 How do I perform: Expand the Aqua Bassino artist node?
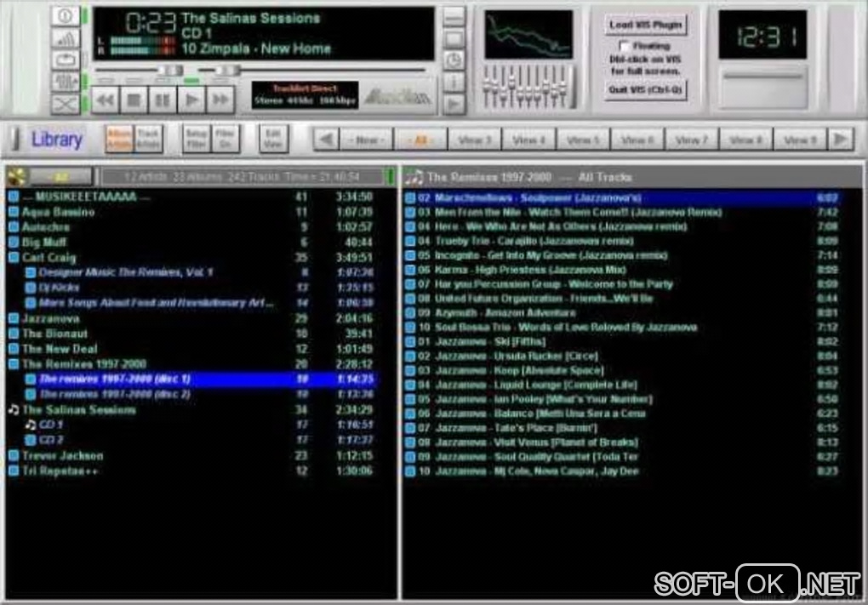(x=14, y=211)
